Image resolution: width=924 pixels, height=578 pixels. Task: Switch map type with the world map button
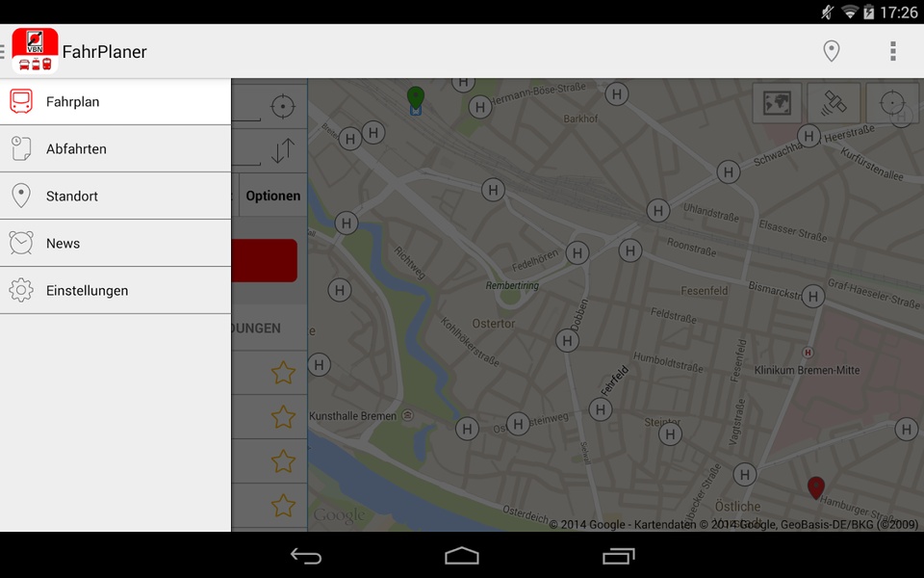(x=778, y=103)
